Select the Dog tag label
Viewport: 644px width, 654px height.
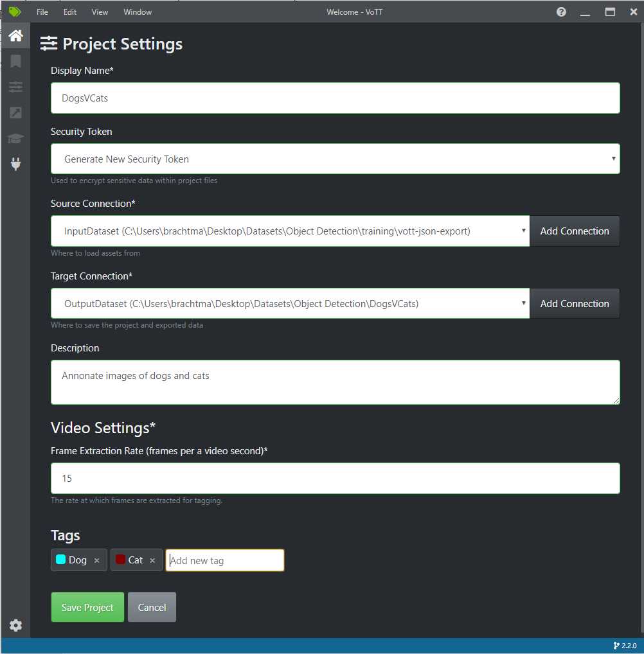pos(78,560)
